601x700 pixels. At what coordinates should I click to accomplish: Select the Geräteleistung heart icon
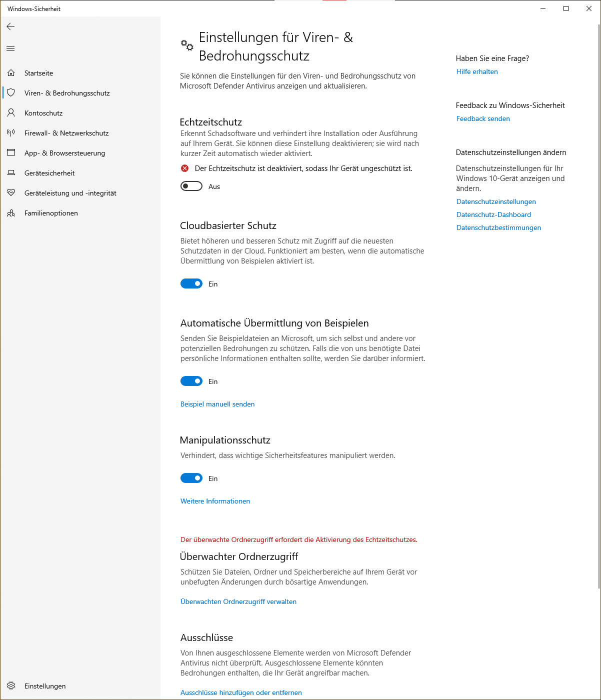pyautogui.click(x=11, y=193)
